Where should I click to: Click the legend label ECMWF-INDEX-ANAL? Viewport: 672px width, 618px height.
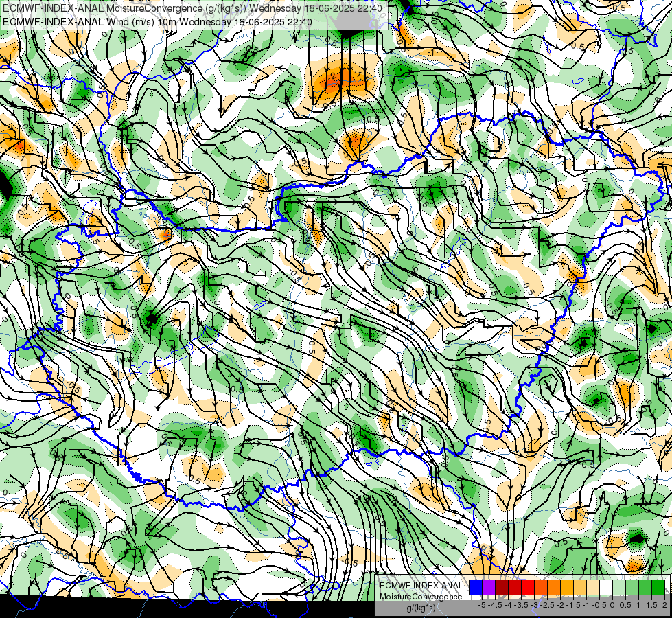coord(421,586)
